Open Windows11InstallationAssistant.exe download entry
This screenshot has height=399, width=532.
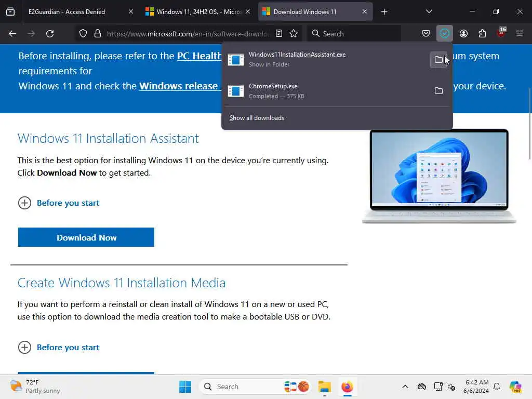click(x=326, y=59)
